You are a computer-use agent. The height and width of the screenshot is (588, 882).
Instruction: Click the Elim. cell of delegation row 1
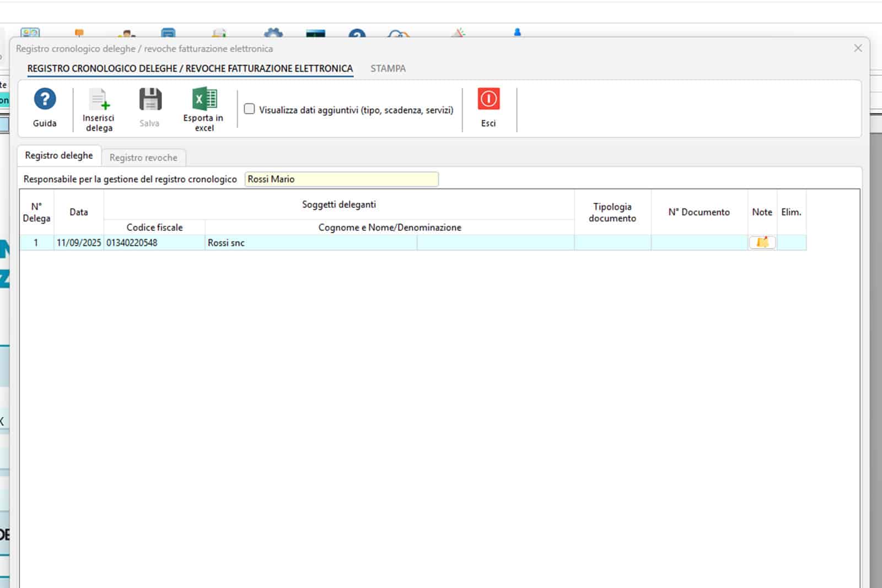point(791,242)
